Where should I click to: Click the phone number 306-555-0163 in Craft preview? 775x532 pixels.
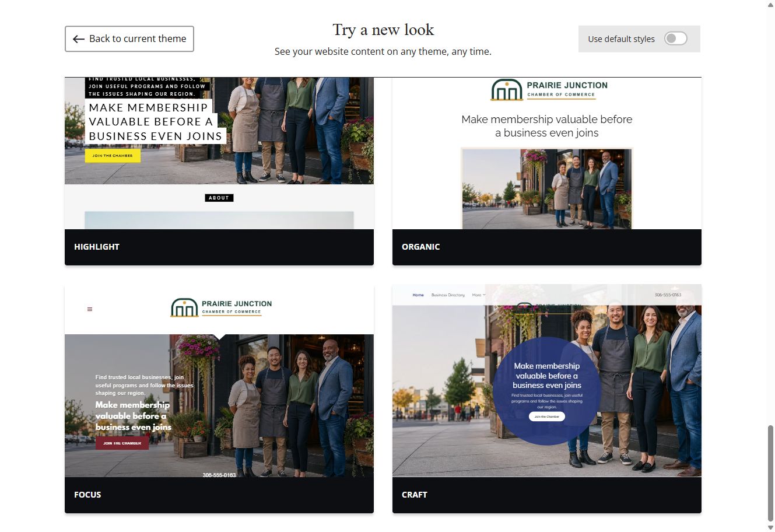pos(668,295)
